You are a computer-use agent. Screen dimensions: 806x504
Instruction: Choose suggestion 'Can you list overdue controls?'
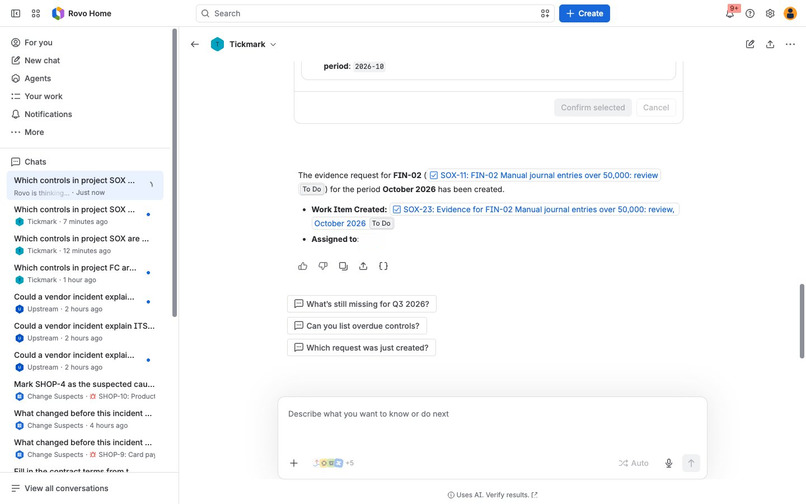357,326
